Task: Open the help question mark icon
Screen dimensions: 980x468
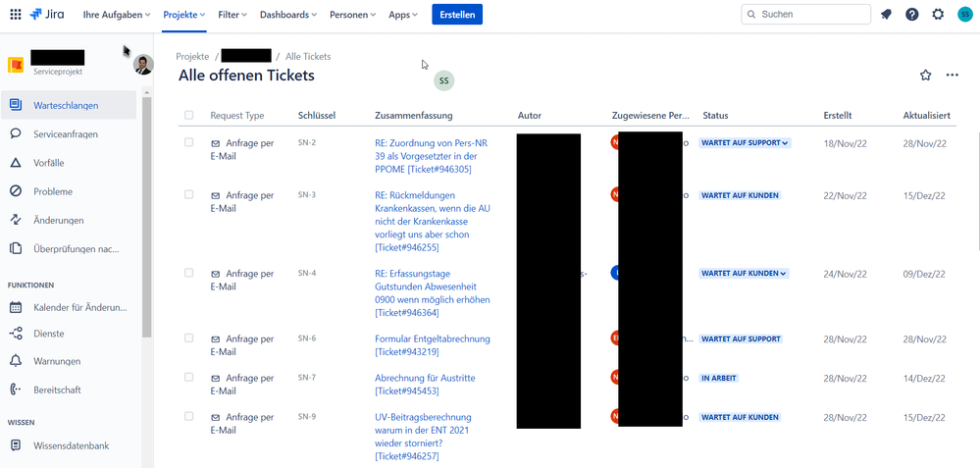Action: coord(912,15)
